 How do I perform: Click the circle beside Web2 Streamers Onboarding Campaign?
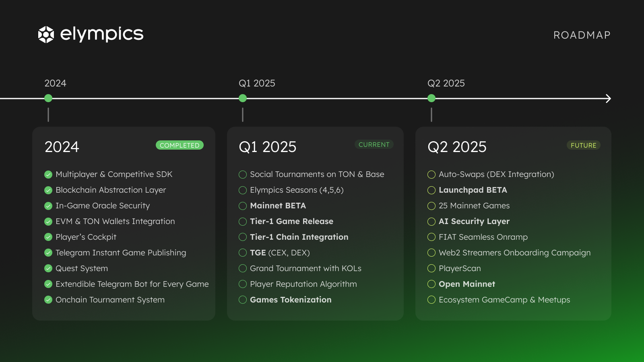tap(431, 253)
